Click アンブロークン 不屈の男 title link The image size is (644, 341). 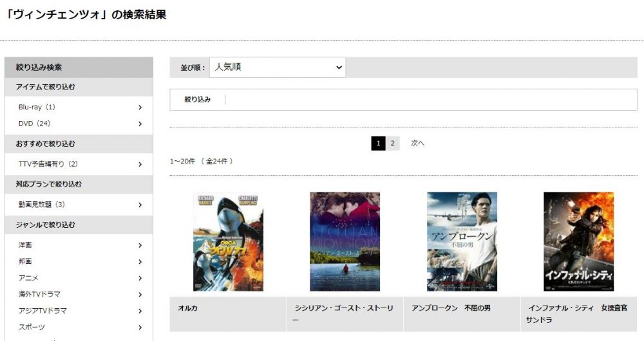451,308
